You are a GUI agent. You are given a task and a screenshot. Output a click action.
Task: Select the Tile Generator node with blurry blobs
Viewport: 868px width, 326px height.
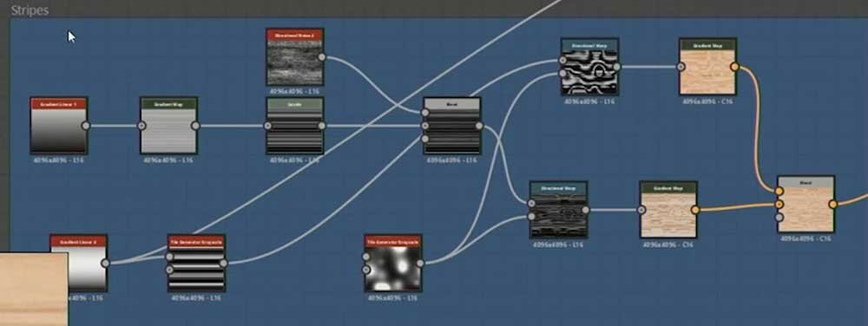[x=393, y=264]
